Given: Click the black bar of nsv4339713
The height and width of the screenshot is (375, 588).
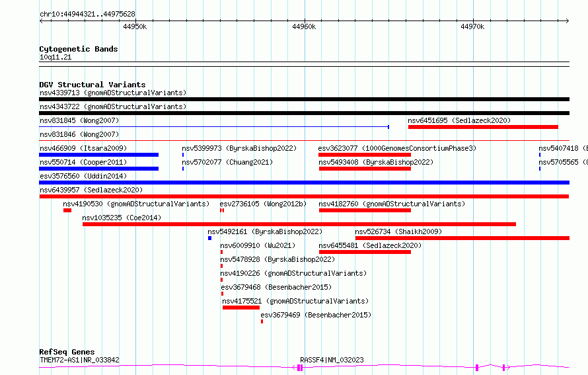Looking at the screenshot, I should pos(304,99).
